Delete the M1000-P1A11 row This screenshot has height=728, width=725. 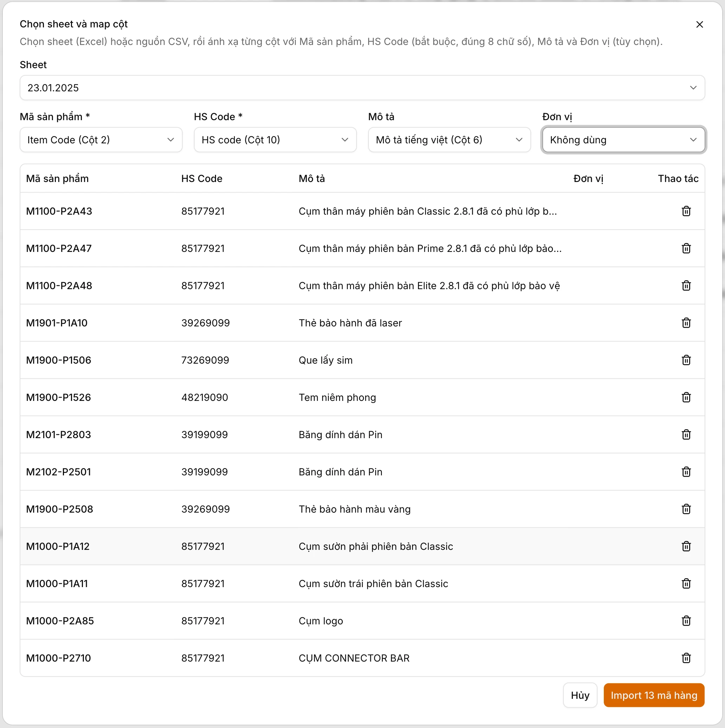point(686,584)
